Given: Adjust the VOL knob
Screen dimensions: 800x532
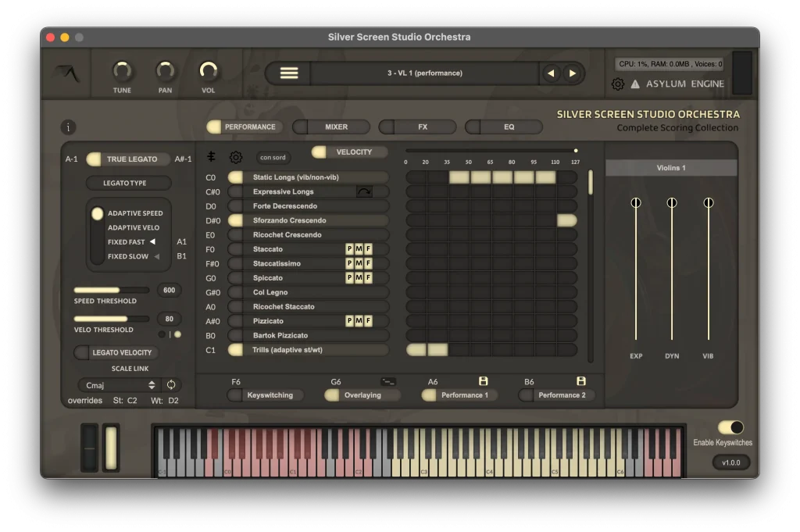Looking at the screenshot, I should click(x=208, y=71).
